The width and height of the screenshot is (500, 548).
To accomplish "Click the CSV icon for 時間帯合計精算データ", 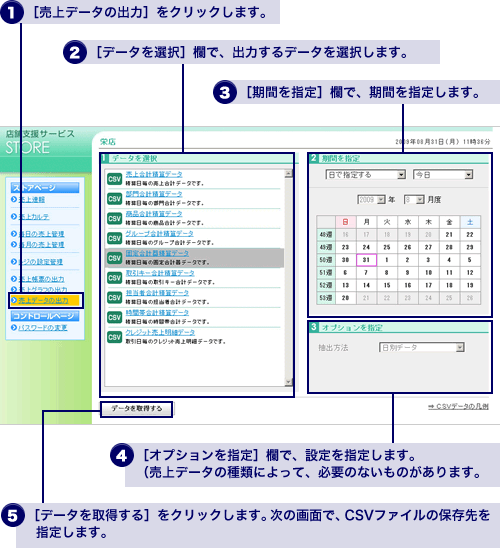I will tap(114, 317).
